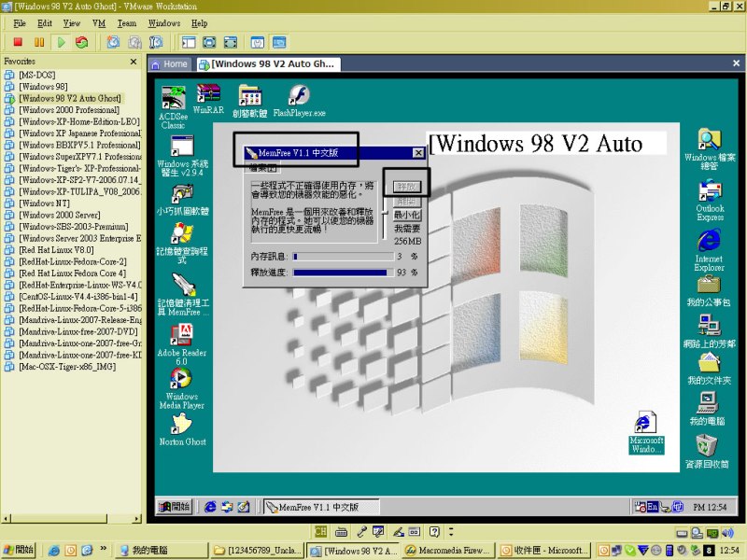Screen dimensions: 747x560
Task: Open 收件匣 - Microsoft... from host taskbar
Action: [x=545, y=551]
